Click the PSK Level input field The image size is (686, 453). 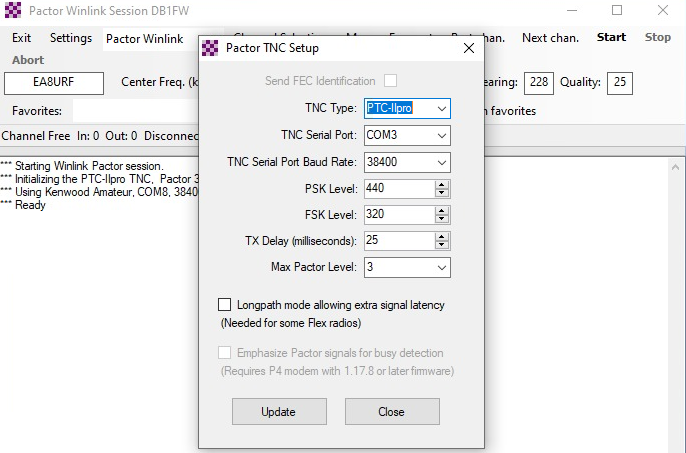click(398, 188)
